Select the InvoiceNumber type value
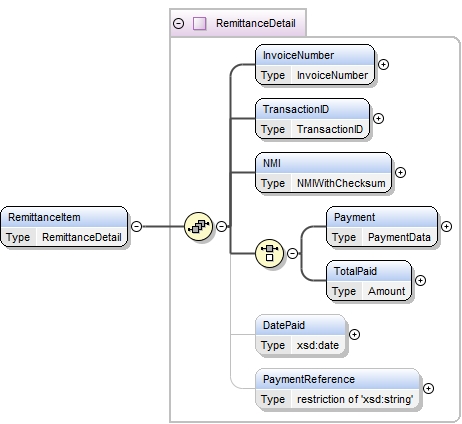The image size is (462, 424). click(332, 75)
